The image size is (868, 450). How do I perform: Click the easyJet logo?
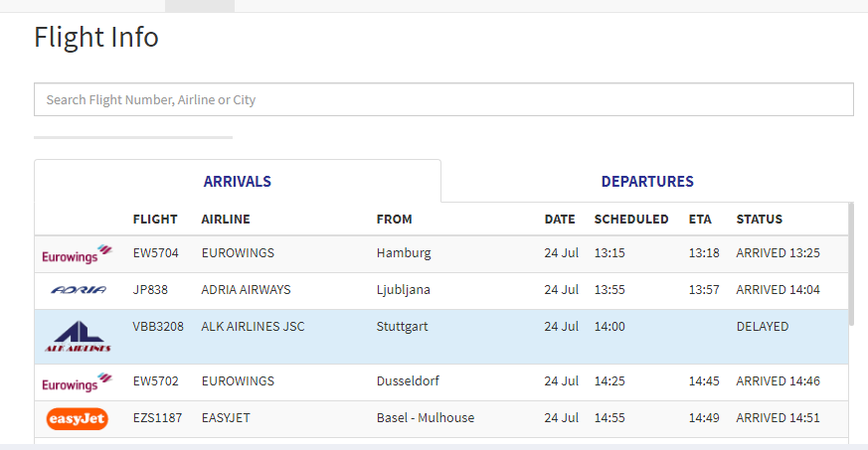pos(77,419)
